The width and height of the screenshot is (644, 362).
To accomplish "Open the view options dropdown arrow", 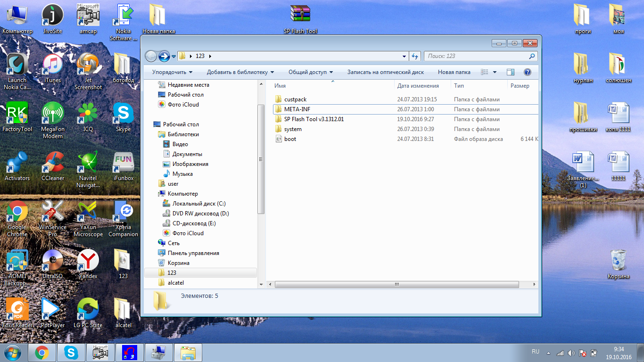I will (x=495, y=72).
